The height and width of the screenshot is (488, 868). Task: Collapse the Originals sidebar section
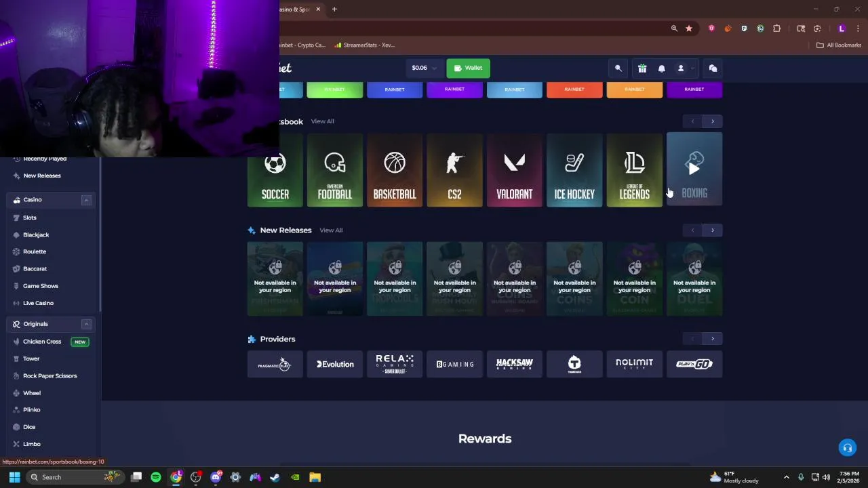point(86,324)
